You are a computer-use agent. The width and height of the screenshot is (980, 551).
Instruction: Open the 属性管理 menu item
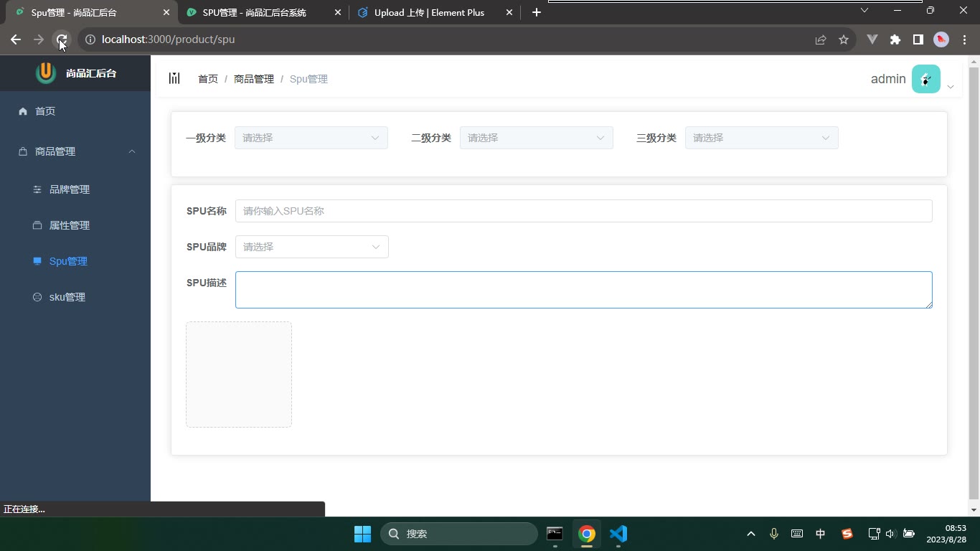pos(75,225)
